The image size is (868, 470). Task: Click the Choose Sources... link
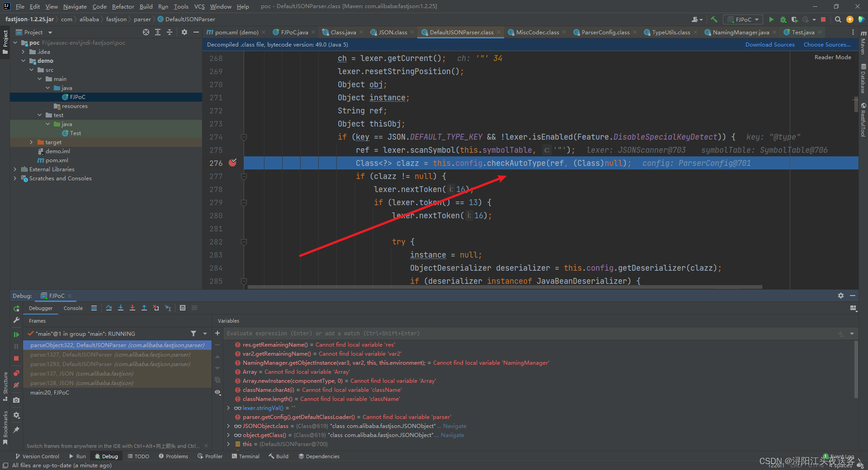tap(827, 44)
